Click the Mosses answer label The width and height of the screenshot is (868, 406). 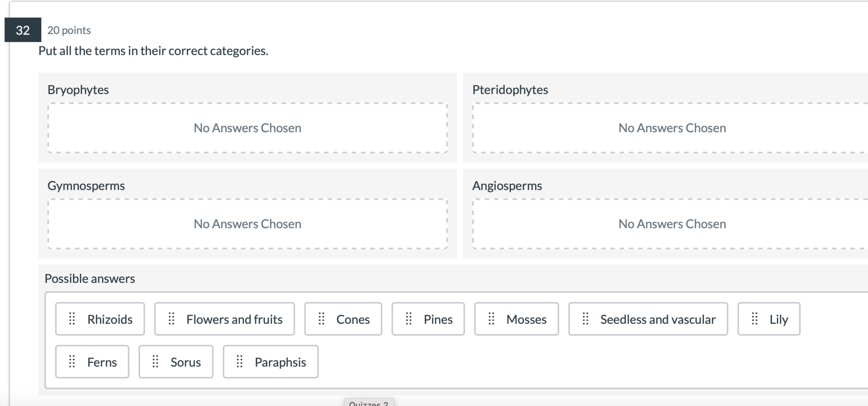(526, 319)
